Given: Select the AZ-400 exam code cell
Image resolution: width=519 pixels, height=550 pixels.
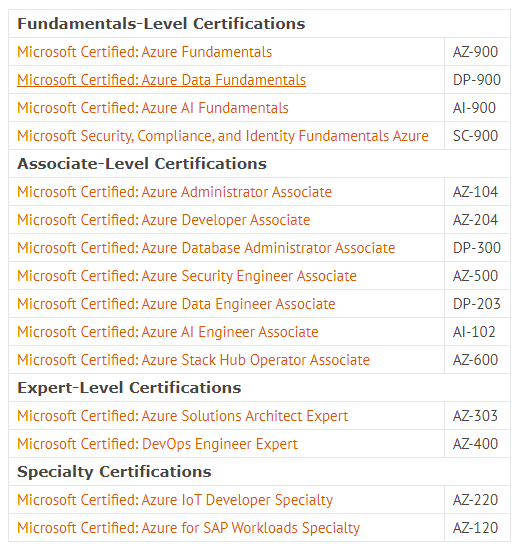Looking at the screenshot, I should 477,444.
